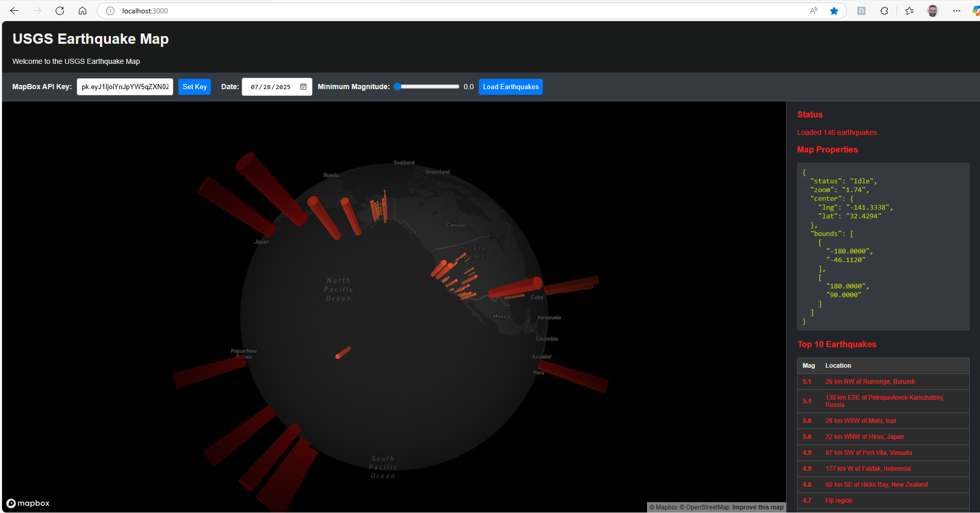Click the Mag column header
This screenshot has height=513, width=980.
pyautogui.click(x=808, y=366)
